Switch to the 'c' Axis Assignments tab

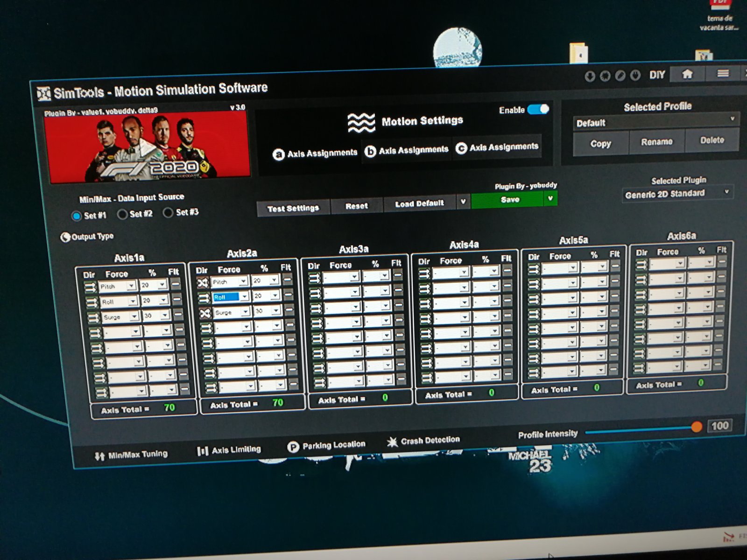pyautogui.click(x=497, y=147)
